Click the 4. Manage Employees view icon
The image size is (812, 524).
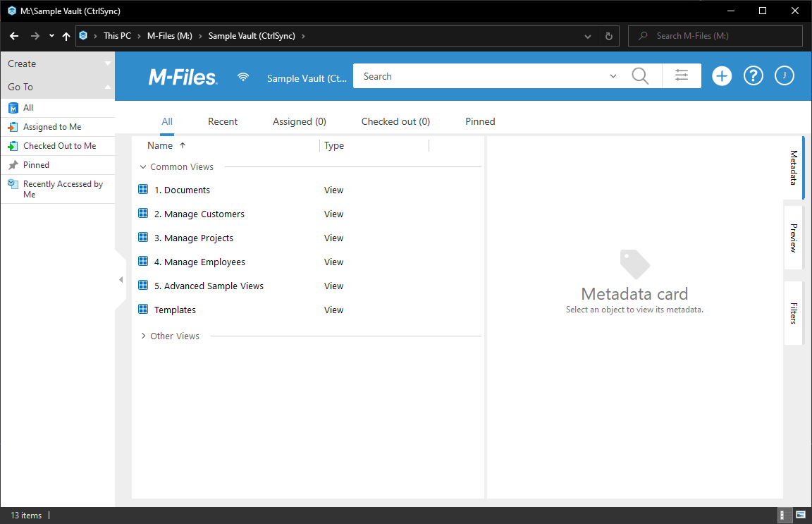pos(144,261)
